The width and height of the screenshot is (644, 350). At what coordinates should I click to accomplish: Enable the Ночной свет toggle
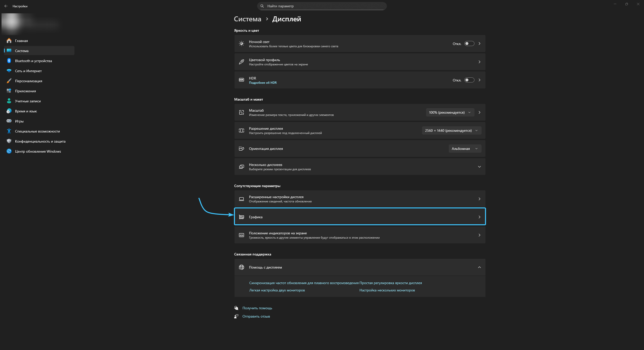pyautogui.click(x=469, y=43)
